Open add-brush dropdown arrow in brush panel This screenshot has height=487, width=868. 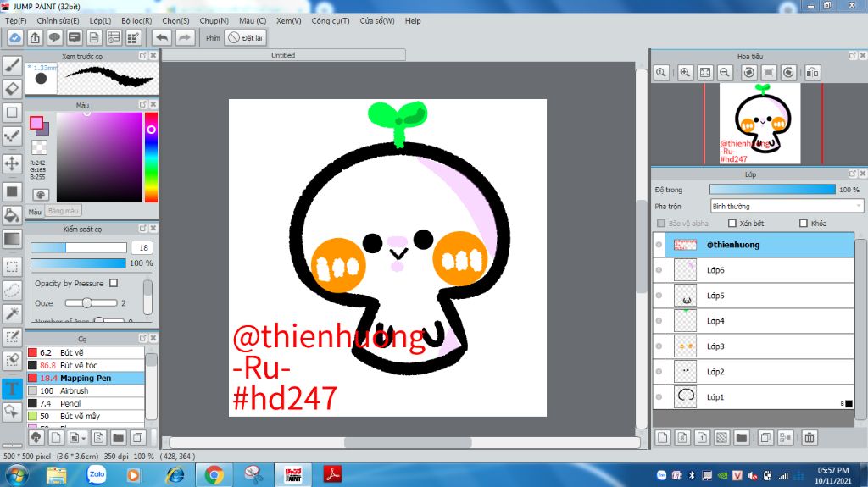pyautogui.click(x=84, y=439)
